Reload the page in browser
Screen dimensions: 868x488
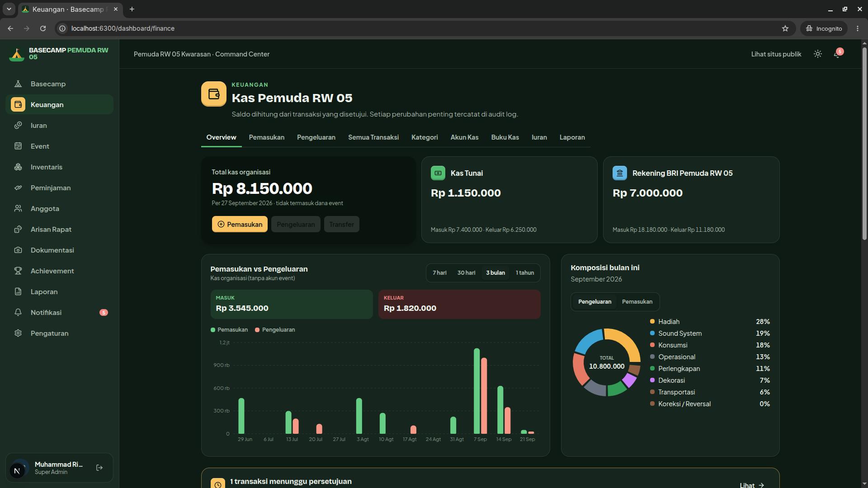[x=43, y=28]
